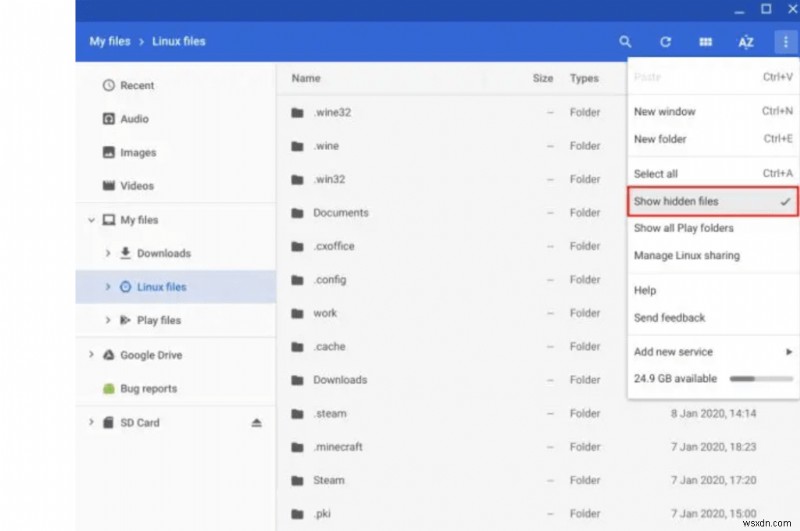The height and width of the screenshot is (531, 800).
Task: Open Help from the menu
Action: click(713, 290)
